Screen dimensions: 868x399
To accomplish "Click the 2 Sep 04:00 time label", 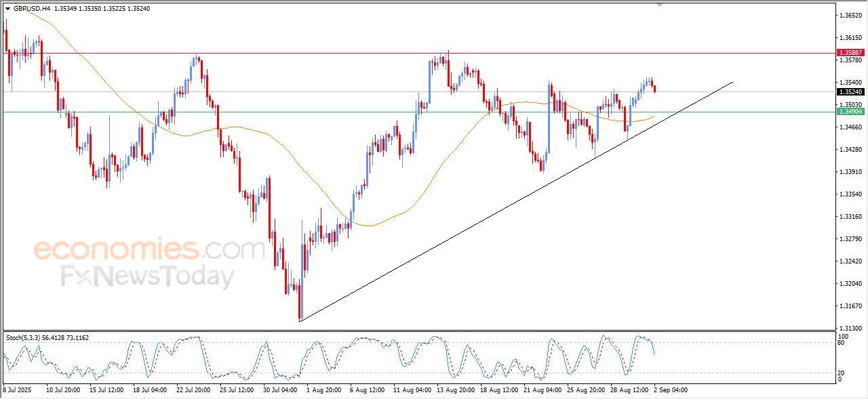I will pyautogui.click(x=670, y=390).
